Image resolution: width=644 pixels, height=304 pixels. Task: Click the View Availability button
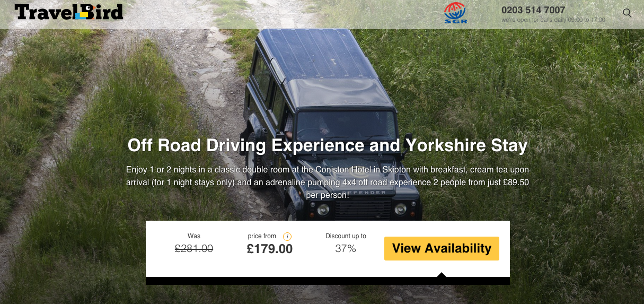(442, 248)
